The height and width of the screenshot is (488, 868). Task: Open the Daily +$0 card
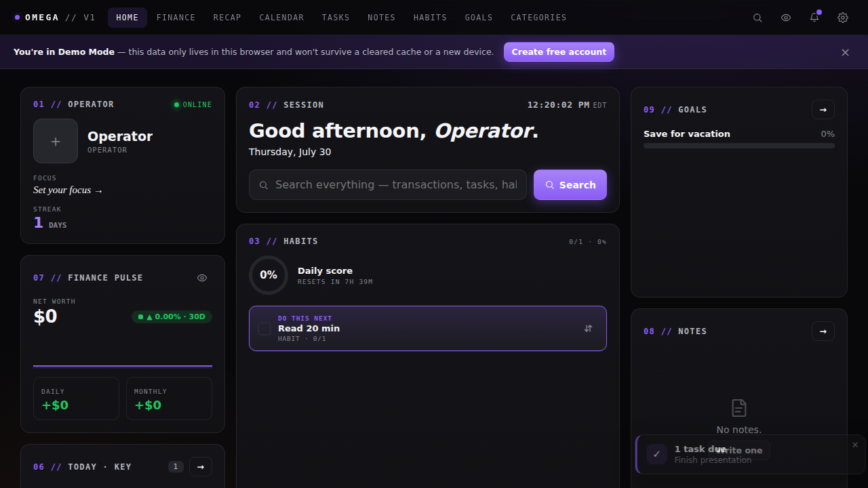[76, 399]
